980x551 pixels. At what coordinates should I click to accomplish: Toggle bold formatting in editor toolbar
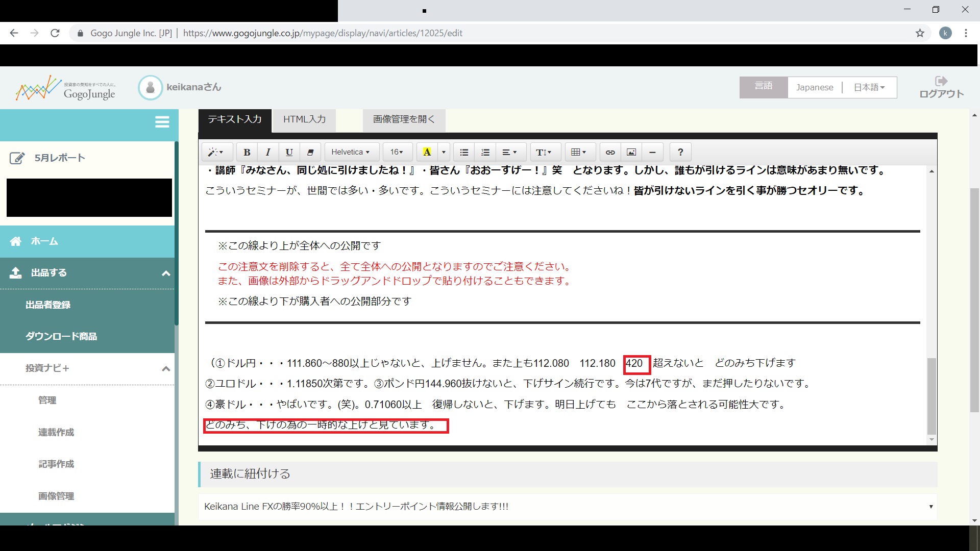pos(247,152)
